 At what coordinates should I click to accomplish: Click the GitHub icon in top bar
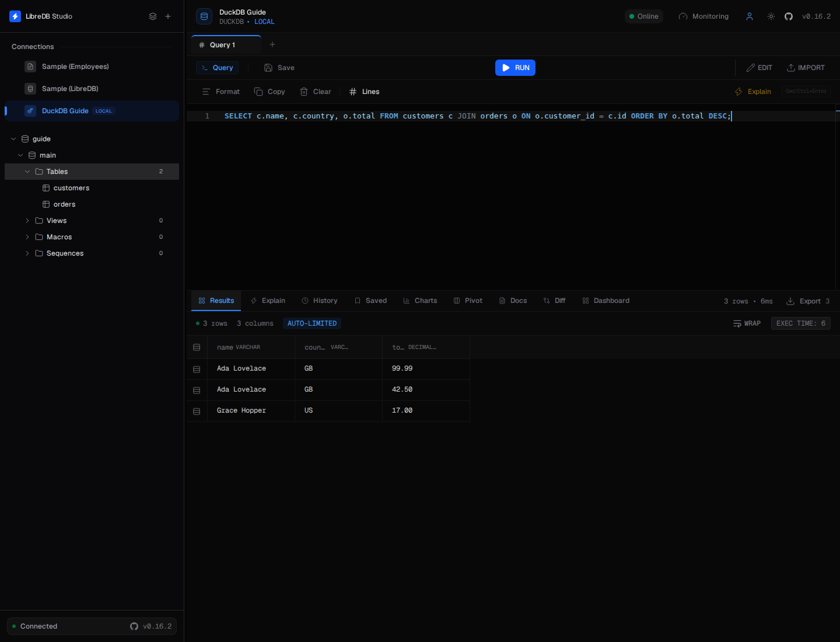point(788,16)
